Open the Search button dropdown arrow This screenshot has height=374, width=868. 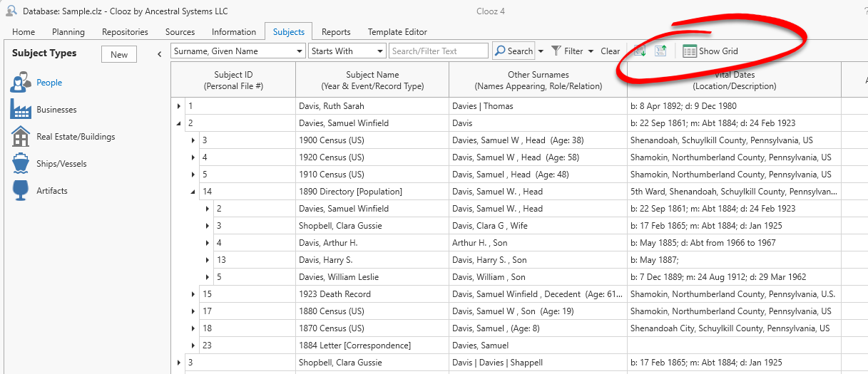click(541, 51)
